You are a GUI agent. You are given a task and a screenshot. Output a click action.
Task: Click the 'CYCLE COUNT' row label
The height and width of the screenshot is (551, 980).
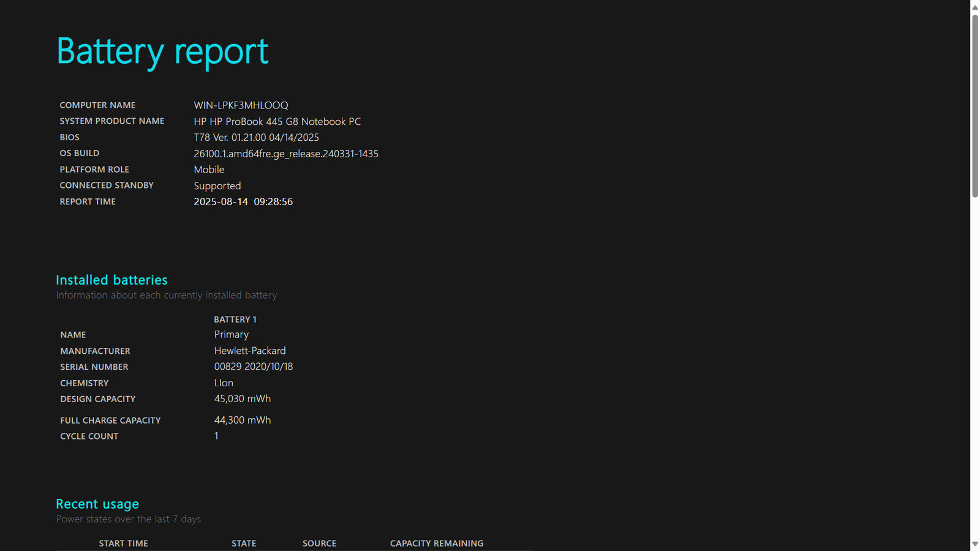point(89,437)
